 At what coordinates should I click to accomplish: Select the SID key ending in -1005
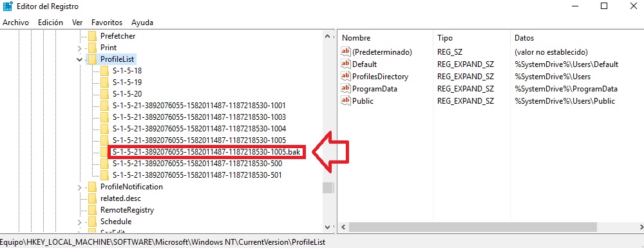pyautogui.click(x=199, y=140)
